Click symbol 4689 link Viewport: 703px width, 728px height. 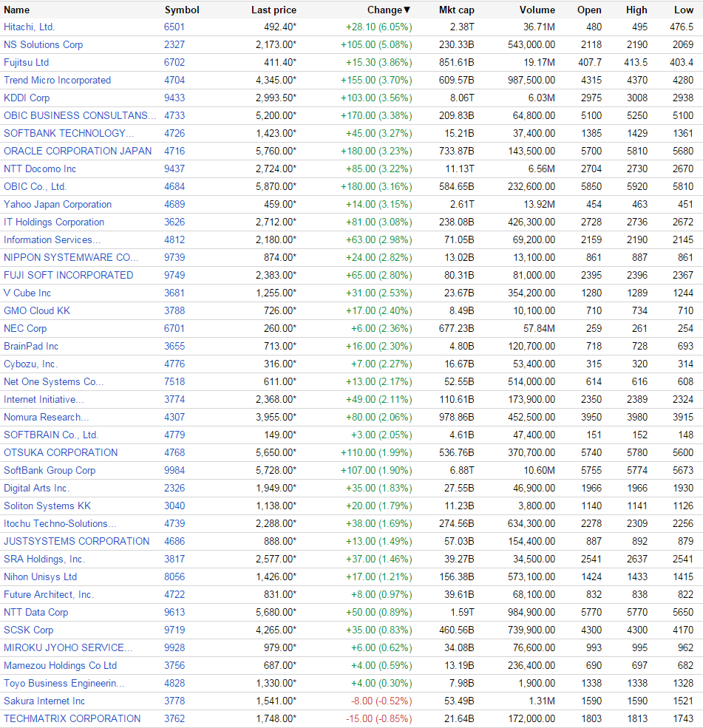174,204
